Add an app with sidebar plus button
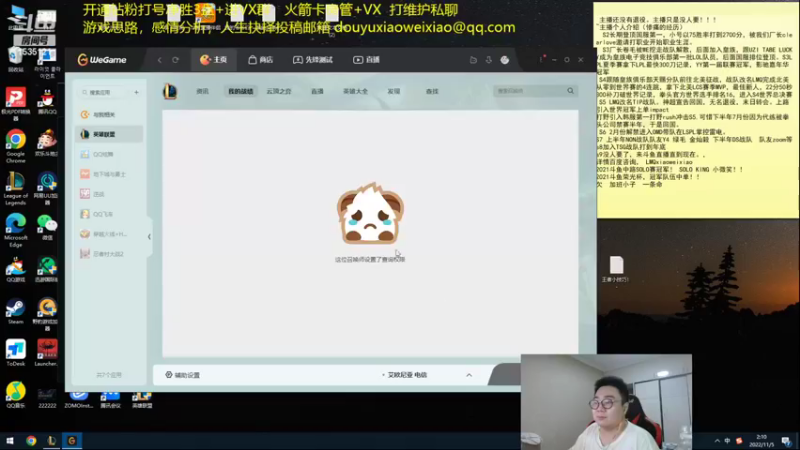 pos(136,92)
